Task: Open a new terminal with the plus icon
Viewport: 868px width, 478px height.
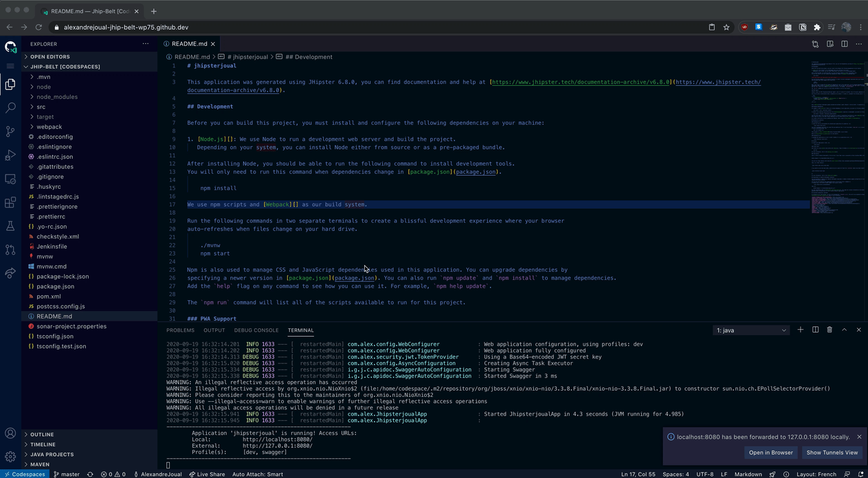Action: (x=800, y=330)
